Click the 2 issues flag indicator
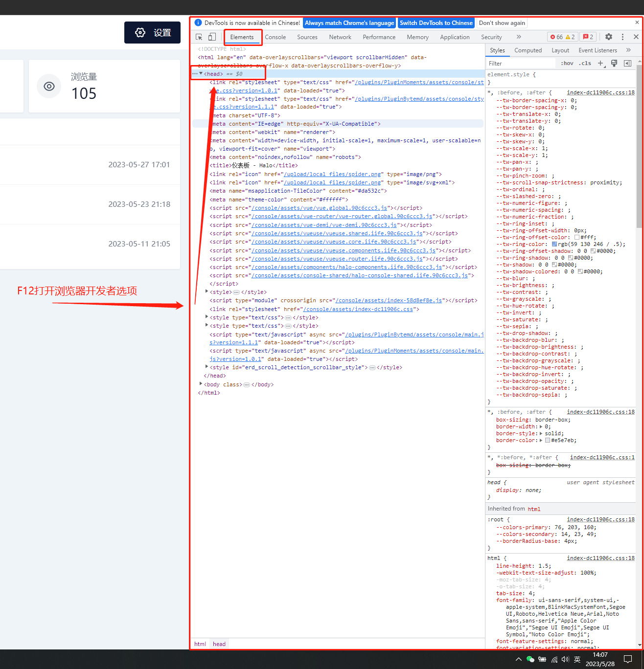The width and height of the screenshot is (644, 669). pyautogui.click(x=587, y=37)
